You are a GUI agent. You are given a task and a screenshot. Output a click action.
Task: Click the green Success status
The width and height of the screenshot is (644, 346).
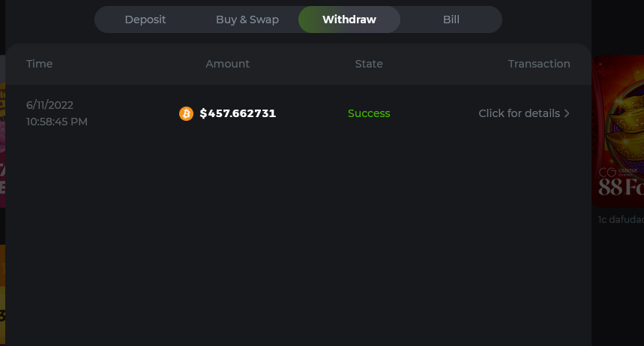[369, 113]
